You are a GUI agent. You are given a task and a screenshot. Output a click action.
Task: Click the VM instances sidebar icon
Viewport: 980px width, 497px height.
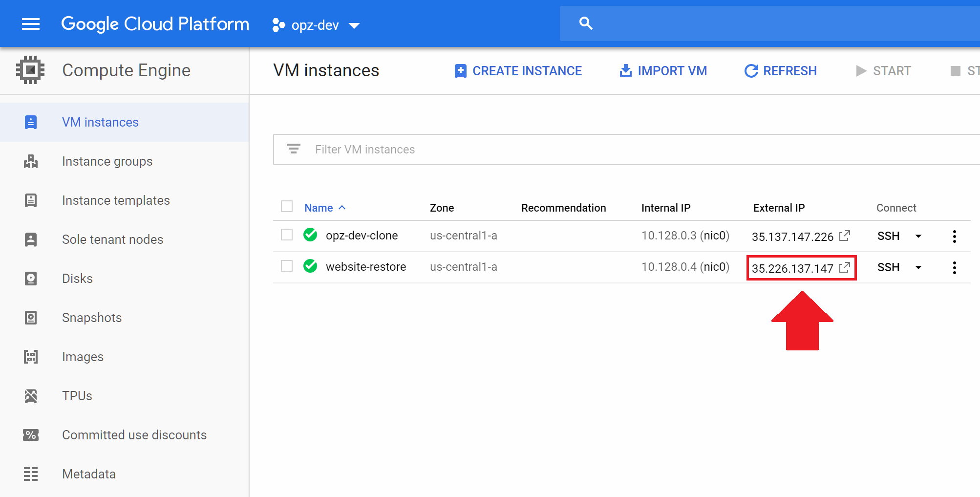tap(31, 122)
